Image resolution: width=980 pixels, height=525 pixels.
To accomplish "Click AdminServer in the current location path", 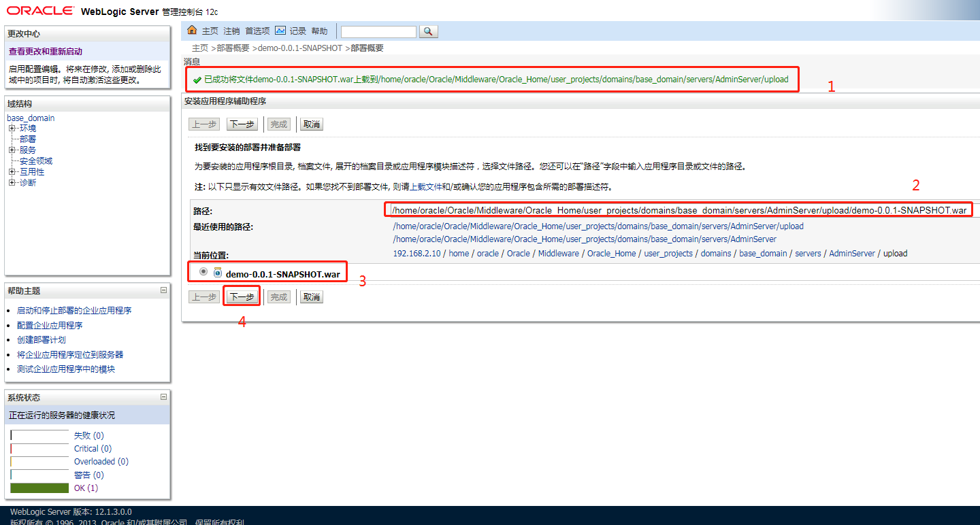I will (x=852, y=254).
